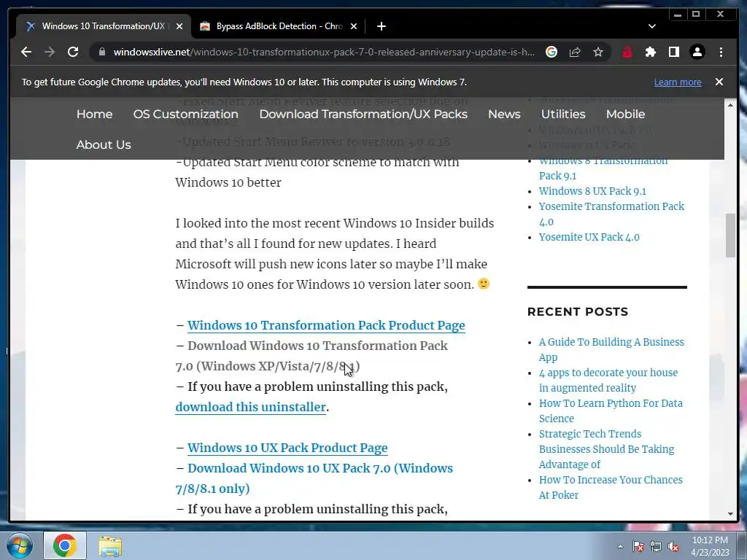Open the red lock extension

[x=627, y=52]
